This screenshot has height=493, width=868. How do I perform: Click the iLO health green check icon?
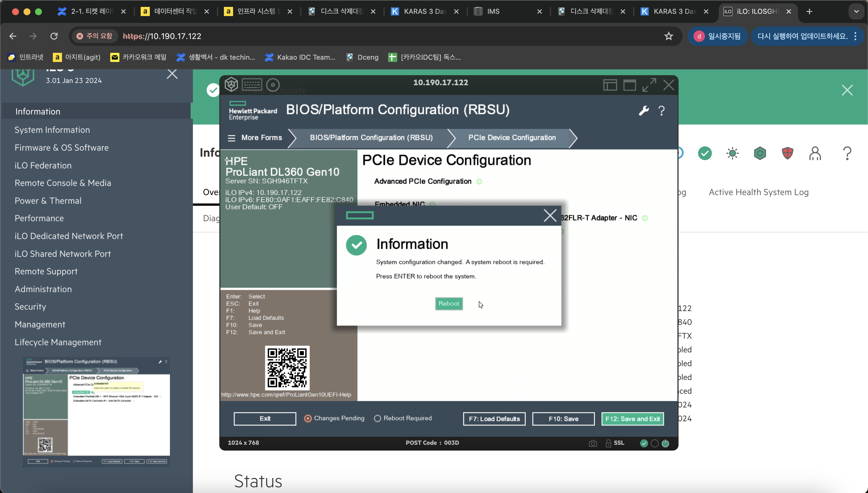point(705,154)
